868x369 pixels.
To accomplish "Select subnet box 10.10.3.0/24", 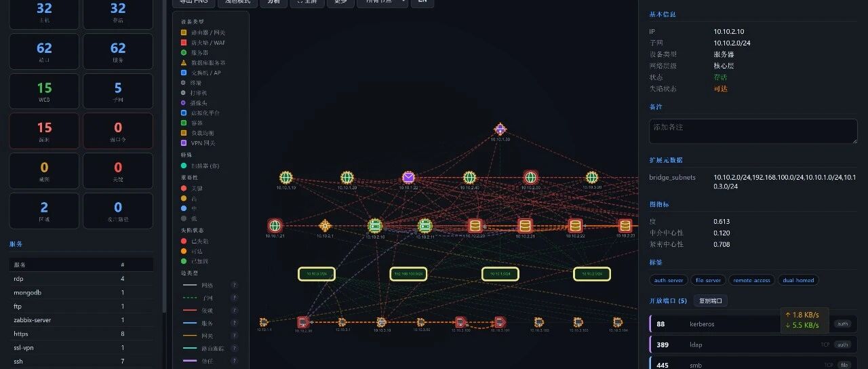I will [317, 274].
